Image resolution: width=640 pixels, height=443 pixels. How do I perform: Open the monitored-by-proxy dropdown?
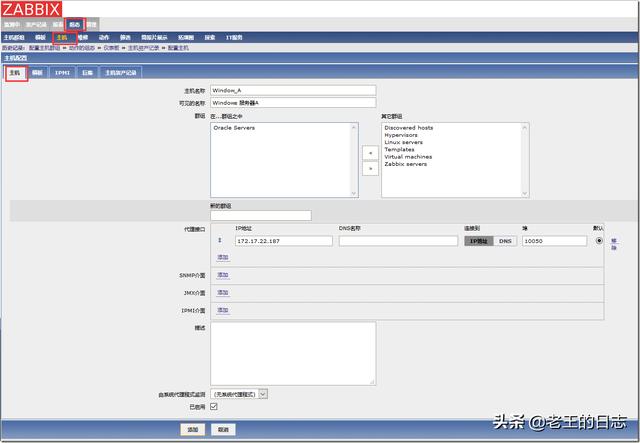click(x=239, y=394)
